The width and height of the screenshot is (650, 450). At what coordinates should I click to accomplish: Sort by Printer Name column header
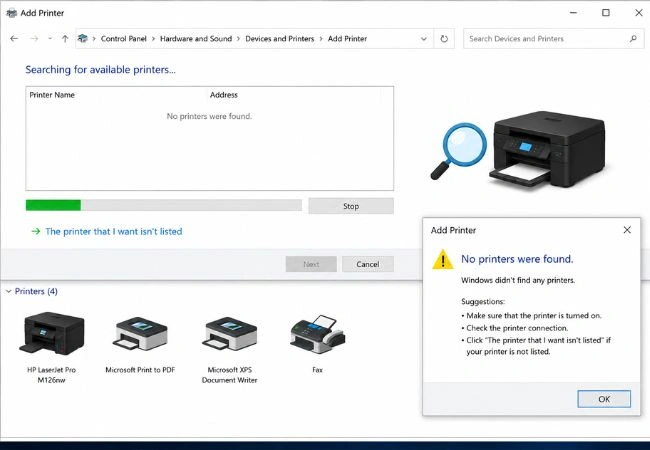click(x=52, y=95)
